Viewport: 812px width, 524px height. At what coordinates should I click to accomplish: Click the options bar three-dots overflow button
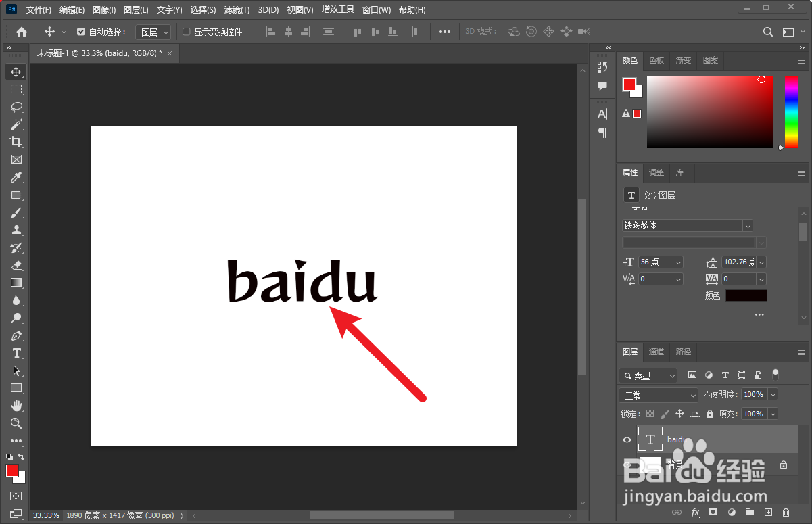444,32
